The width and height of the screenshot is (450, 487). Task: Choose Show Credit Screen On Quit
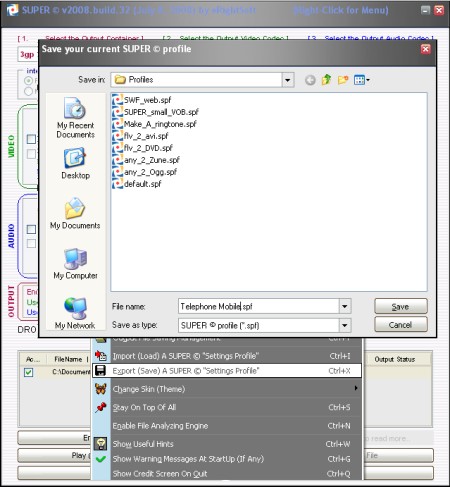(227, 474)
